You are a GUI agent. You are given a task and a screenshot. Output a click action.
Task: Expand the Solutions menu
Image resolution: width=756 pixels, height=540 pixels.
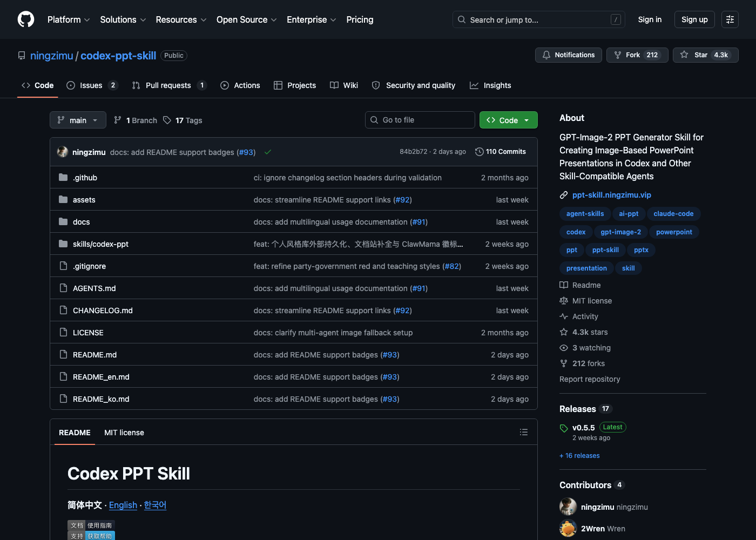point(123,19)
